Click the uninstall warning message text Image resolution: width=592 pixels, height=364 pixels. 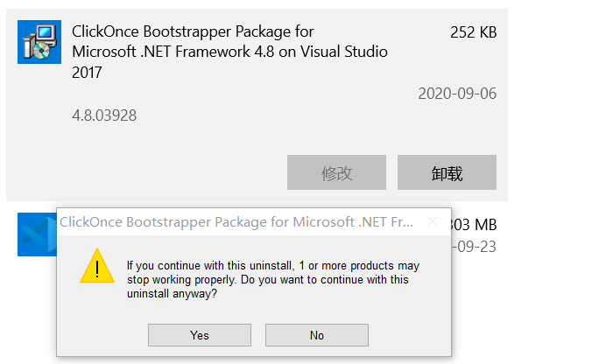click(272, 279)
